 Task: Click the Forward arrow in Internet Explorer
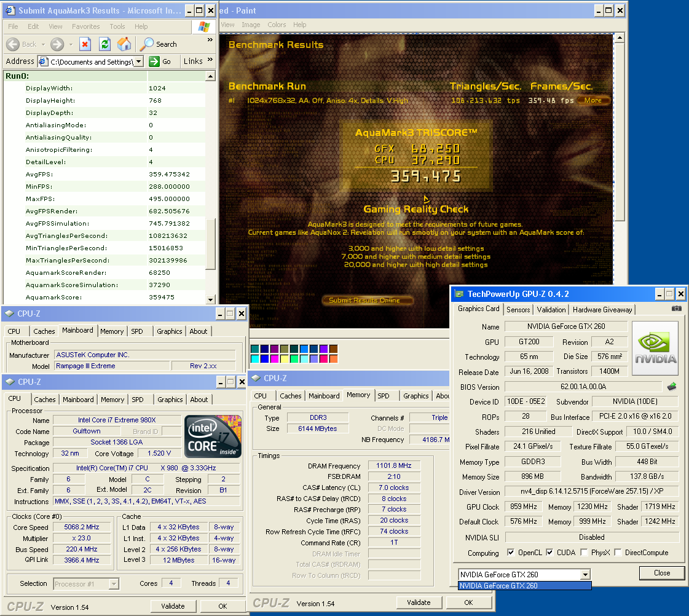tap(57, 44)
